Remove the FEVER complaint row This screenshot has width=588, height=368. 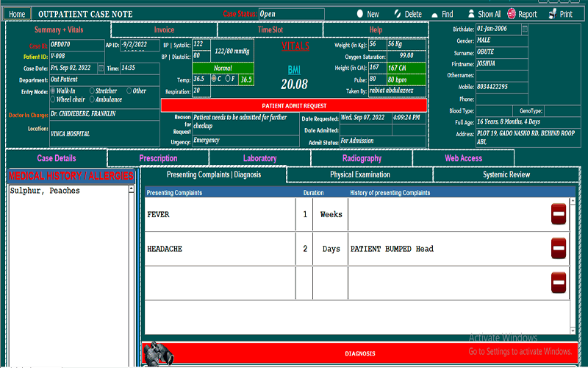click(559, 214)
